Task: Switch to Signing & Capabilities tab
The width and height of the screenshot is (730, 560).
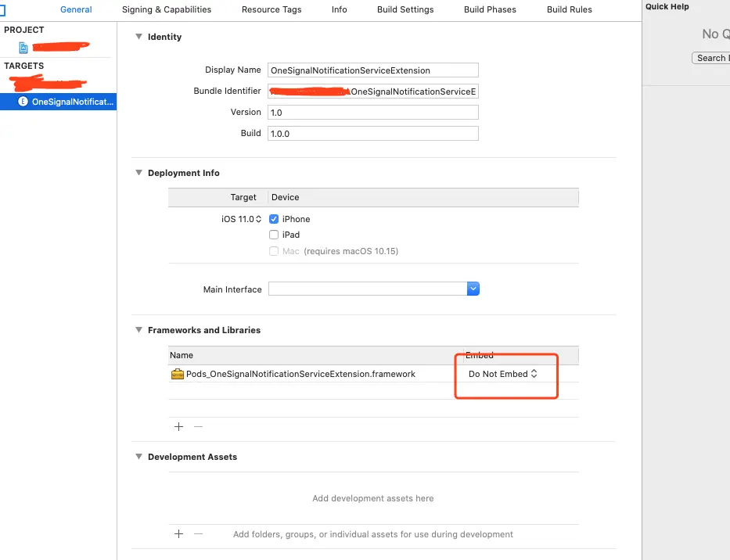Action: [166, 9]
